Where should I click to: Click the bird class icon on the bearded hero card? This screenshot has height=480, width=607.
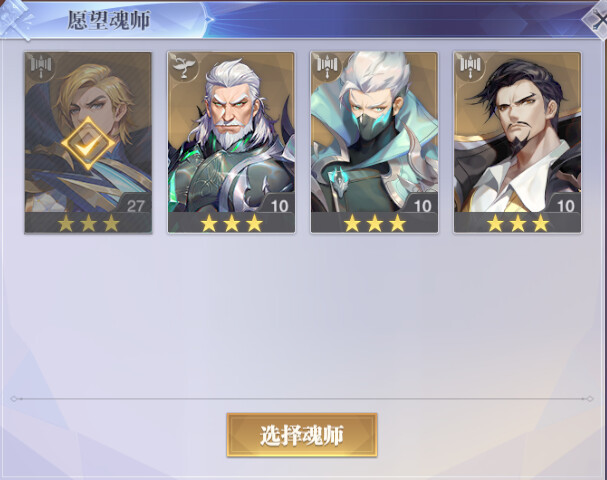pyautogui.click(x=184, y=65)
